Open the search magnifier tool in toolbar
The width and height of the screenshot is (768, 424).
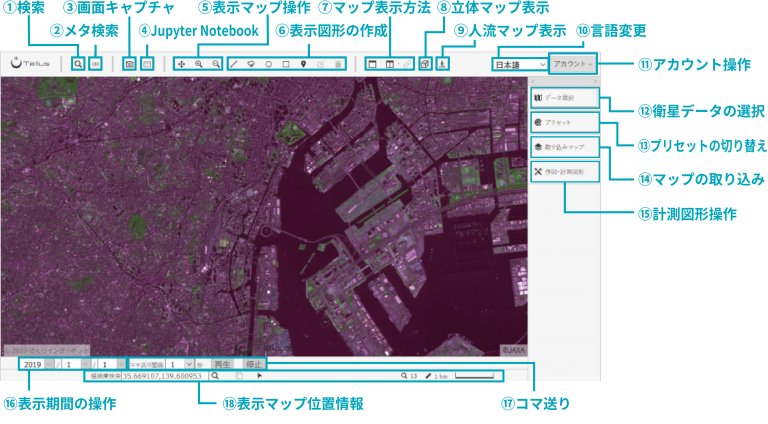[78, 64]
